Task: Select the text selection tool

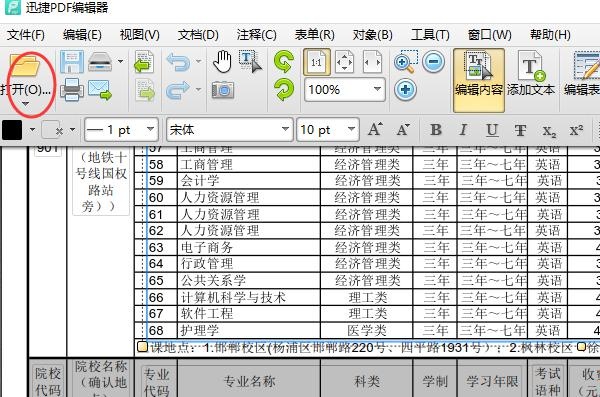Action: click(x=251, y=62)
